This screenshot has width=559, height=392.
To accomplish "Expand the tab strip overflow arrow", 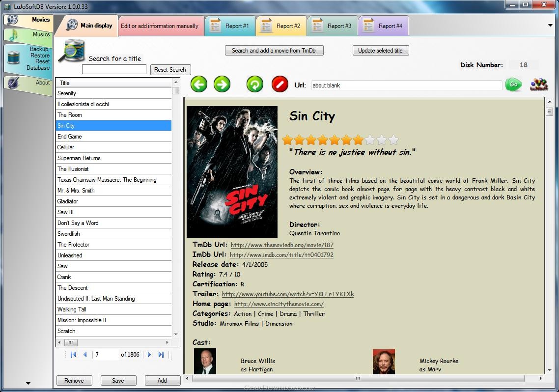I will click(x=551, y=26).
